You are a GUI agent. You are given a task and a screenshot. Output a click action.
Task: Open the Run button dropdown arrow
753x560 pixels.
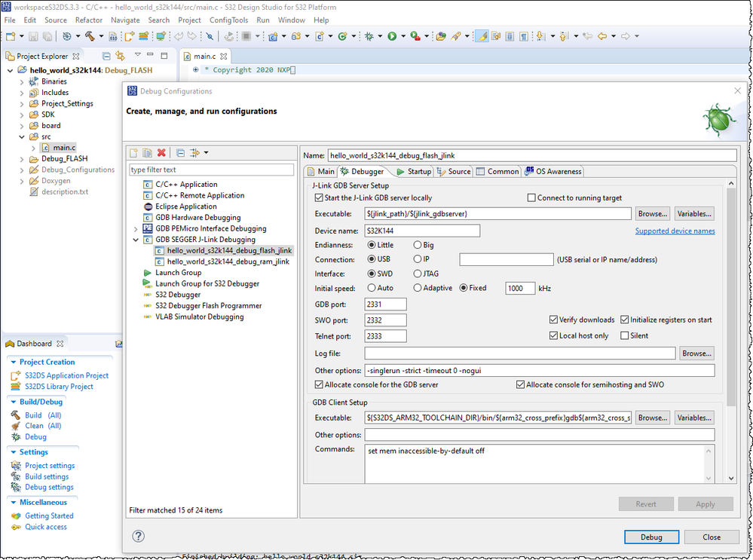click(x=403, y=36)
